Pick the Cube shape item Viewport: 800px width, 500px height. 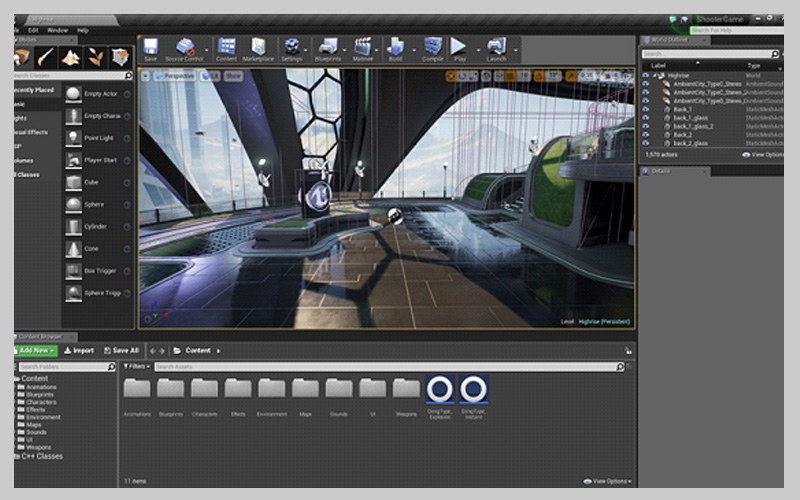[97, 182]
